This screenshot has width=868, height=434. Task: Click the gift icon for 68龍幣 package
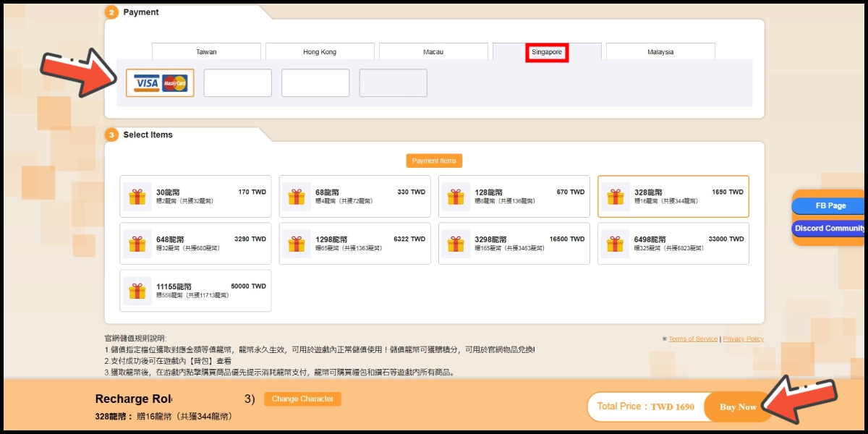coord(296,197)
